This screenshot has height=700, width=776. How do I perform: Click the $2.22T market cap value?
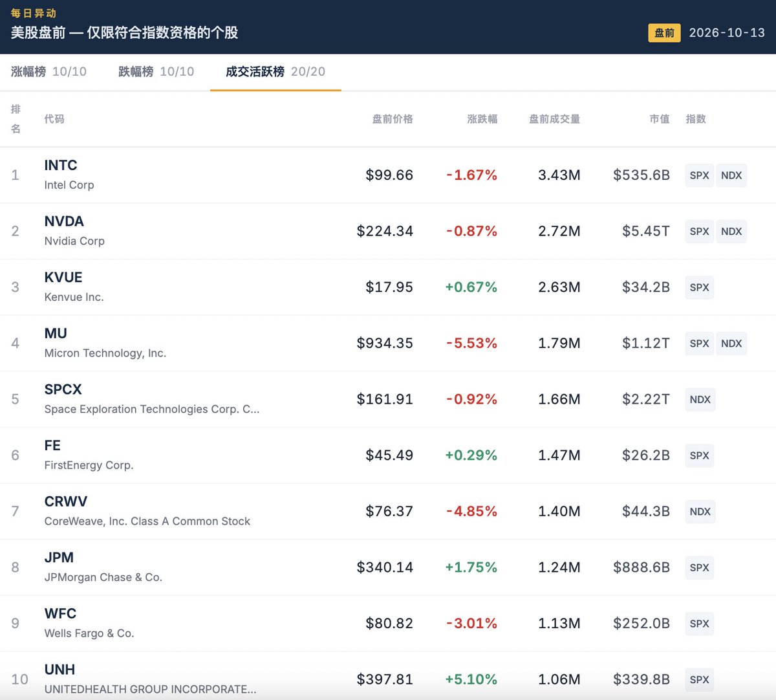pyautogui.click(x=646, y=399)
